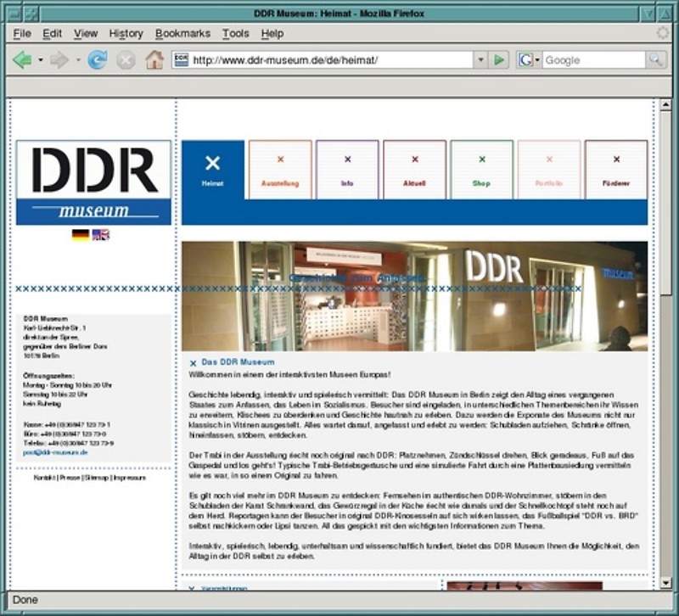Click the grey Stop loading icon
Image resolution: width=679 pixels, height=616 pixels.
tap(126, 60)
